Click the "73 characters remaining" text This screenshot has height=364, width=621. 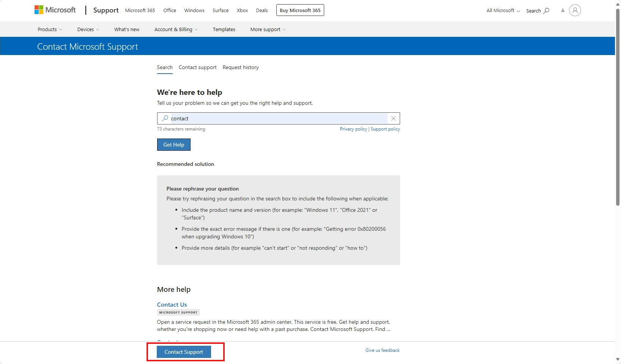tap(181, 129)
